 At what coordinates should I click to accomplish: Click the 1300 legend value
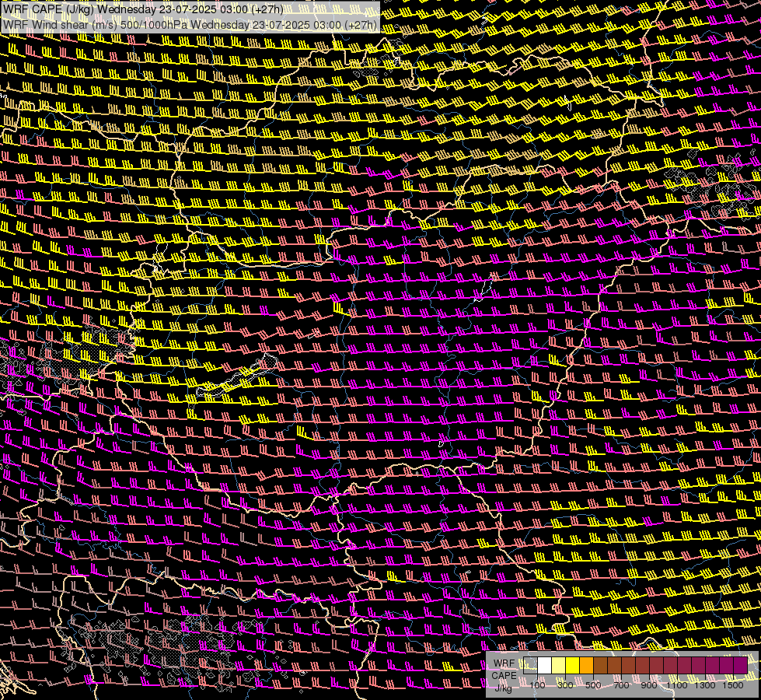point(705,685)
